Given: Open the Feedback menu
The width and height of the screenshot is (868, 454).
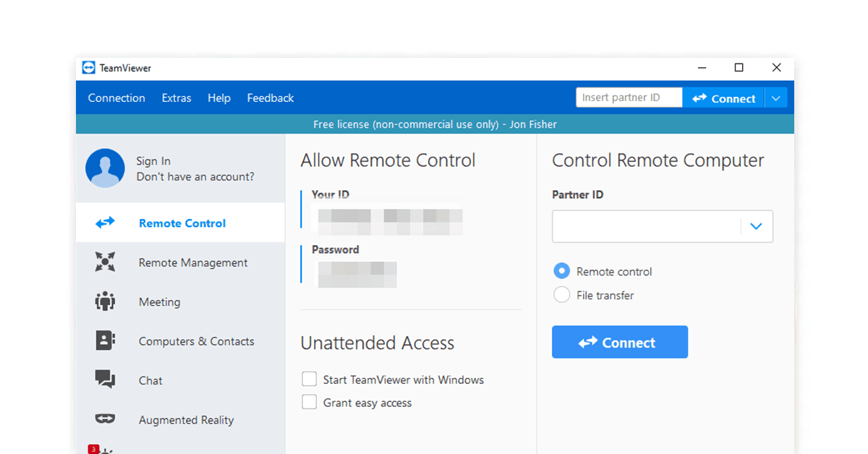Looking at the screenshot, I should (x=271, y=98).
